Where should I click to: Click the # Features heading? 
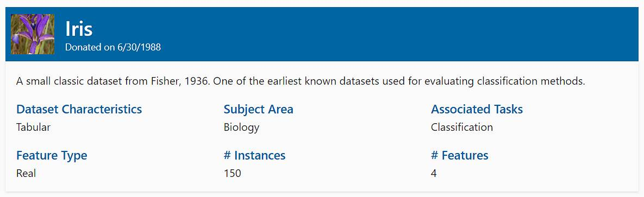pyautogui.click(x=460, y=156)
